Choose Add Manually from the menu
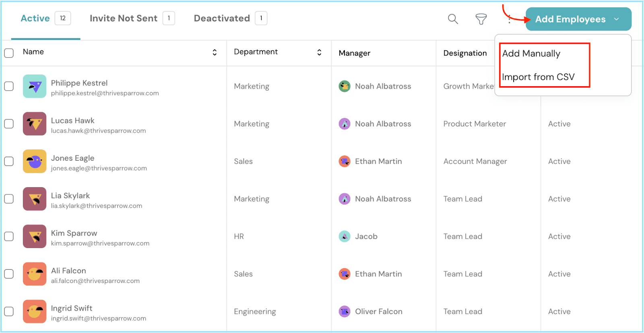Viewport: 644px width, 333px height. point(531,54)
